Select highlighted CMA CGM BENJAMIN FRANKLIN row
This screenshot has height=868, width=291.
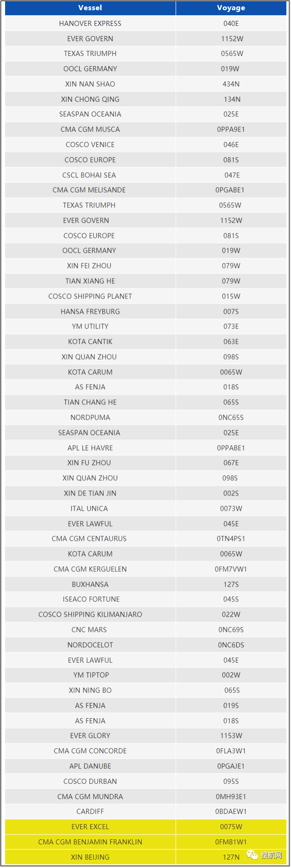90,843
